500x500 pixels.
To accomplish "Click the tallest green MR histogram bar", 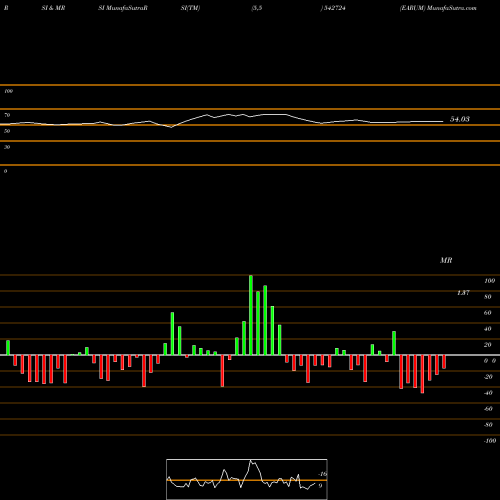I will point(251,315).
